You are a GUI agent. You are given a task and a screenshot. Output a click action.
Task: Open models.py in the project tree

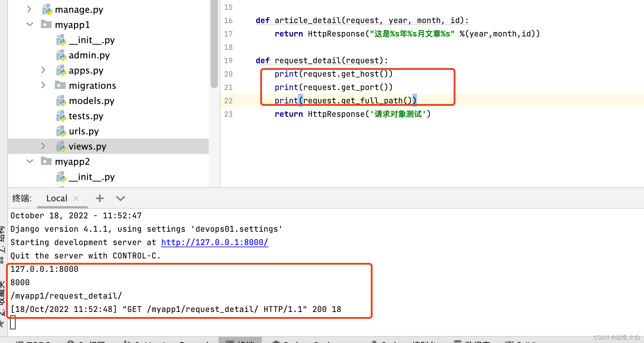pyautogui.click(x=92, y=101)
